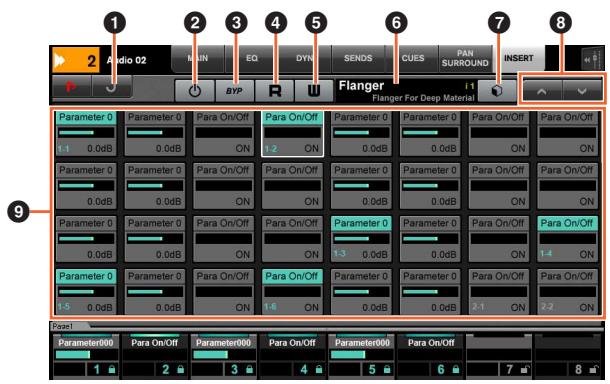The width and height of the screenshot is (610, 384).
Task: Toggle the lock icon on knob slot 3
Action: coord(249,369)
